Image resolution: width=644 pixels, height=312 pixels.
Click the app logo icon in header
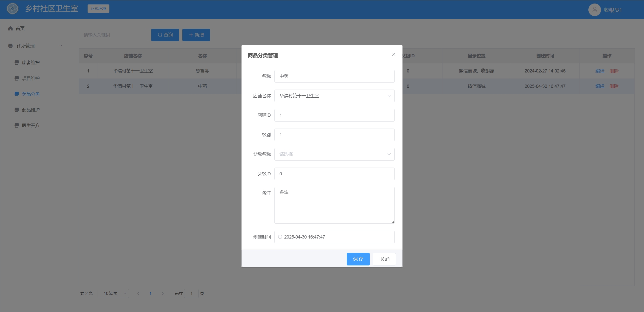[x=13, y=9]
